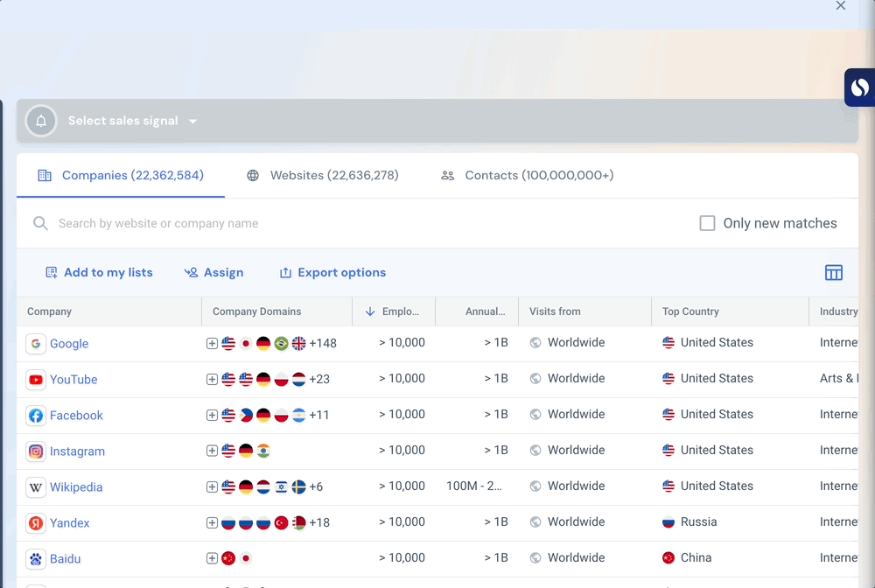The width and height of the screenshot is (875, 588).
Task: Click the Export options button
Action: click(332, 272)
